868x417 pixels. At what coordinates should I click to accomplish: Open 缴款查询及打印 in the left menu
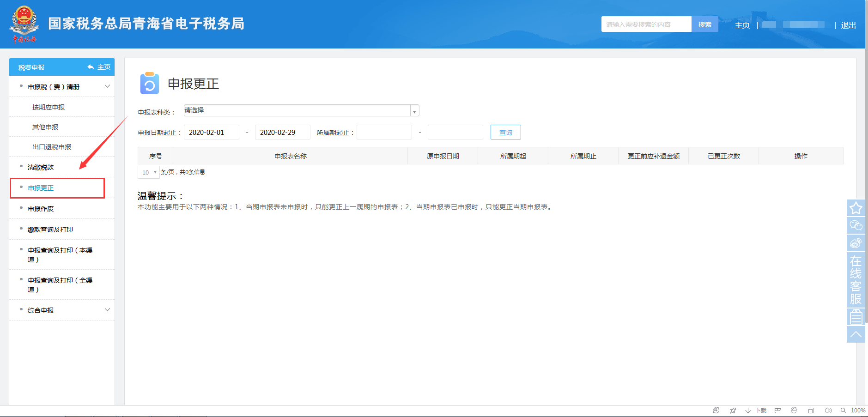point(50,230)
